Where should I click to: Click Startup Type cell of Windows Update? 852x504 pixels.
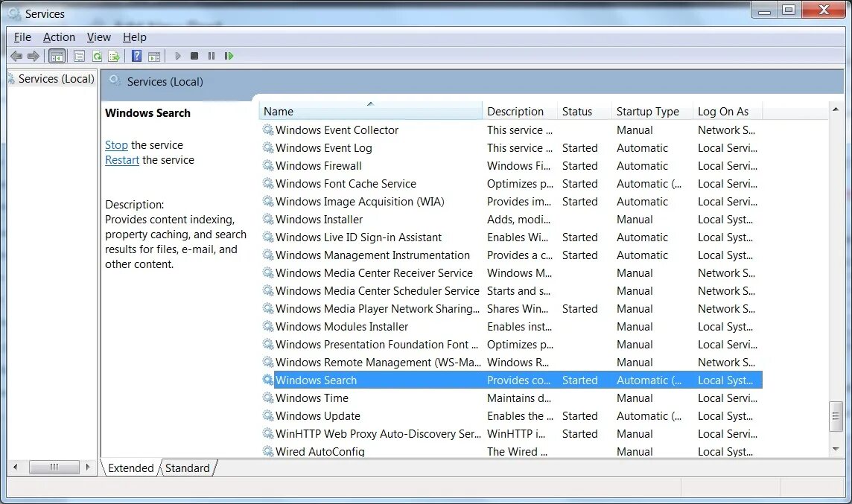649,416
